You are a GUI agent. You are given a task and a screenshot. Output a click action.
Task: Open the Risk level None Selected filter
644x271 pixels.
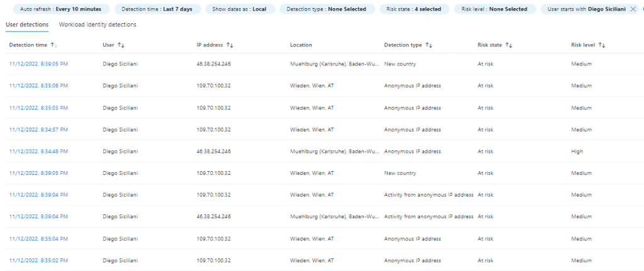click(x=494, y=9)
